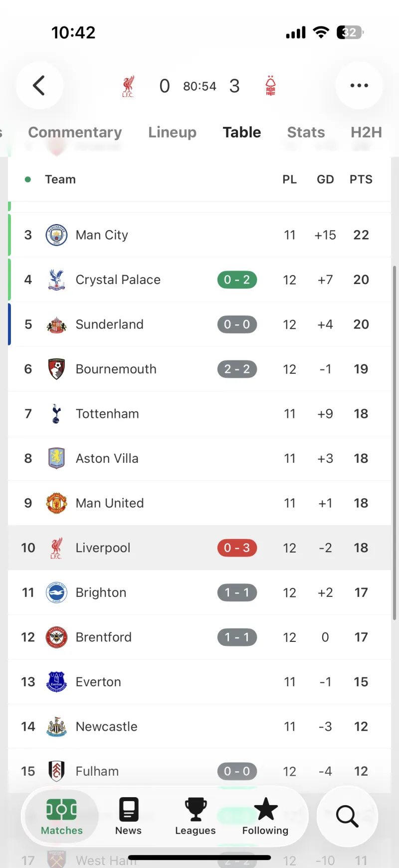399x868 pixels.
Task: Open the Newcastle team row
Action: tap(199, 727)
